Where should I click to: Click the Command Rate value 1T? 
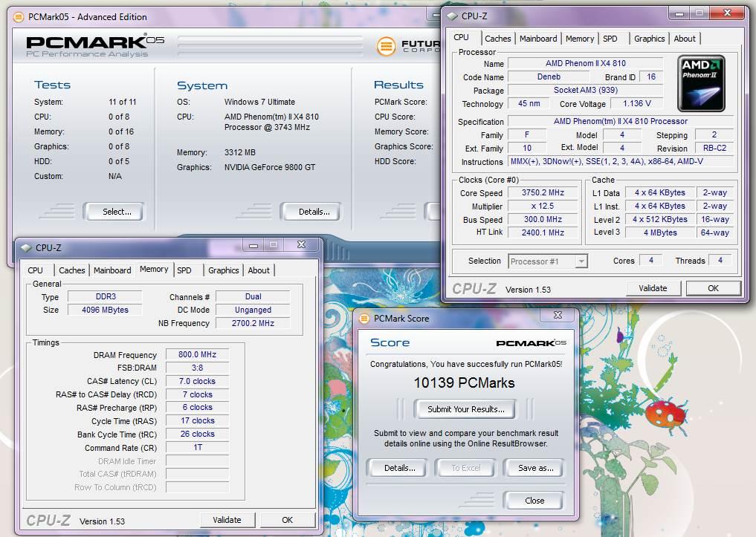(197, 447)
